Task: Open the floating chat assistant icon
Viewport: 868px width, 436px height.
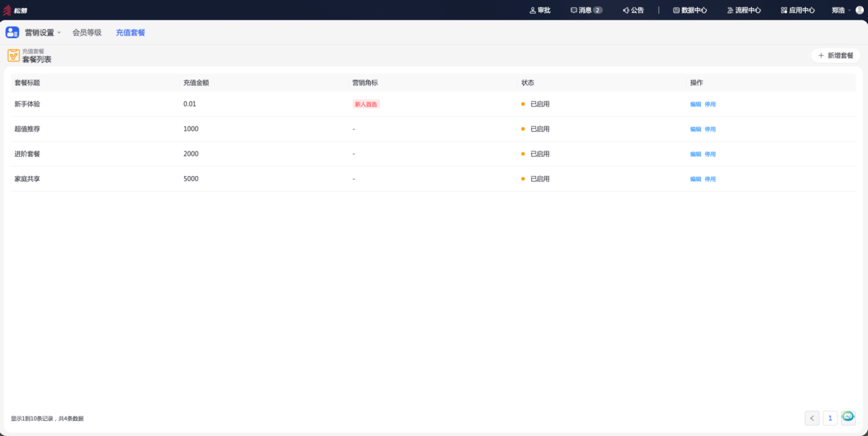Action: click(x=848, y=416)
